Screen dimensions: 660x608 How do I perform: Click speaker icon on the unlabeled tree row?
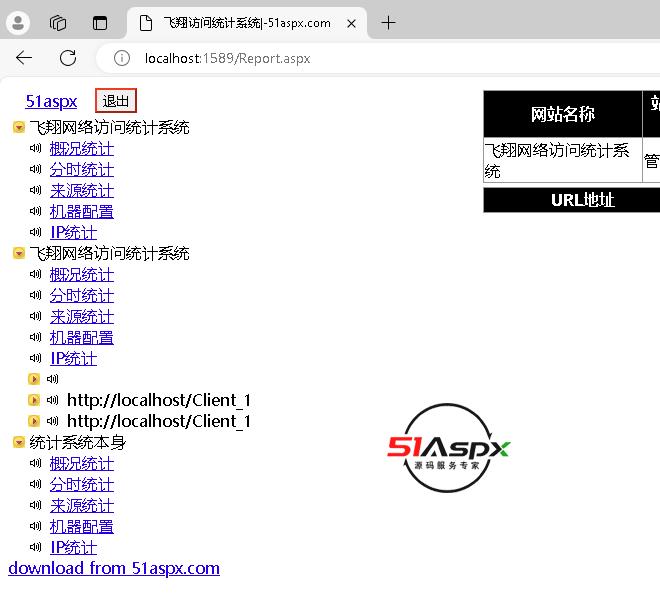click(x=52, y=379)
